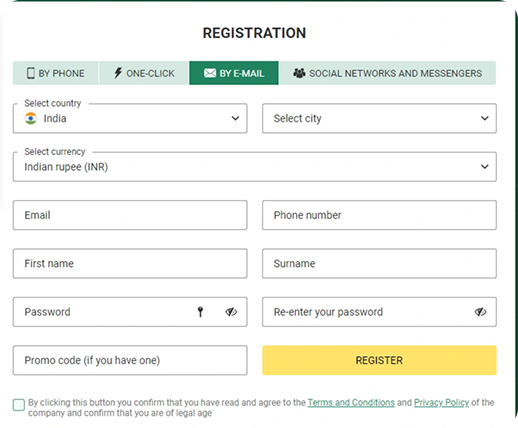Click the yellow Register button
This screenshot has width=518, height=428.
pyautogui.click(x=379, y=360)
